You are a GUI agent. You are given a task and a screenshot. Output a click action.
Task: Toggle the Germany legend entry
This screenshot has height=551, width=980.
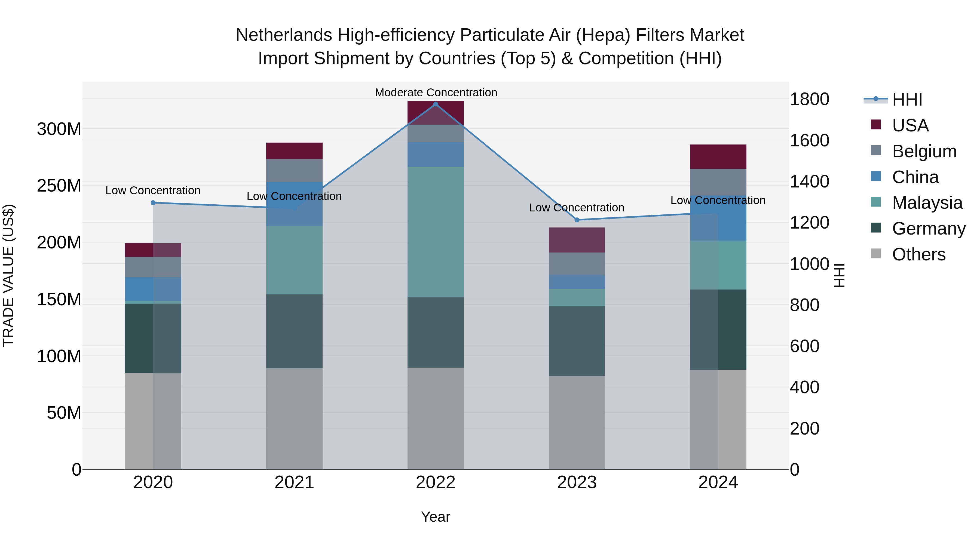(918, 228)
